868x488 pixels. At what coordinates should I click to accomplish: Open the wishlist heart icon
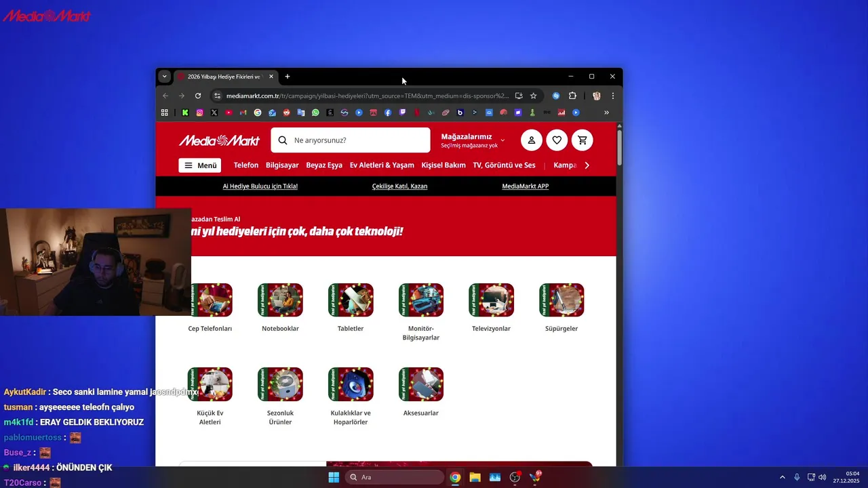coord(557,140)
